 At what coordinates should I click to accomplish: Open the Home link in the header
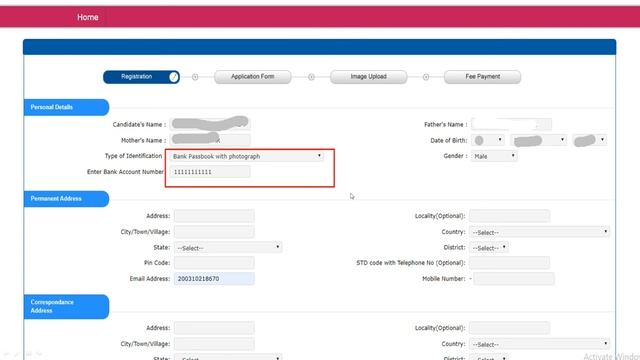click(x=88, y=17)
